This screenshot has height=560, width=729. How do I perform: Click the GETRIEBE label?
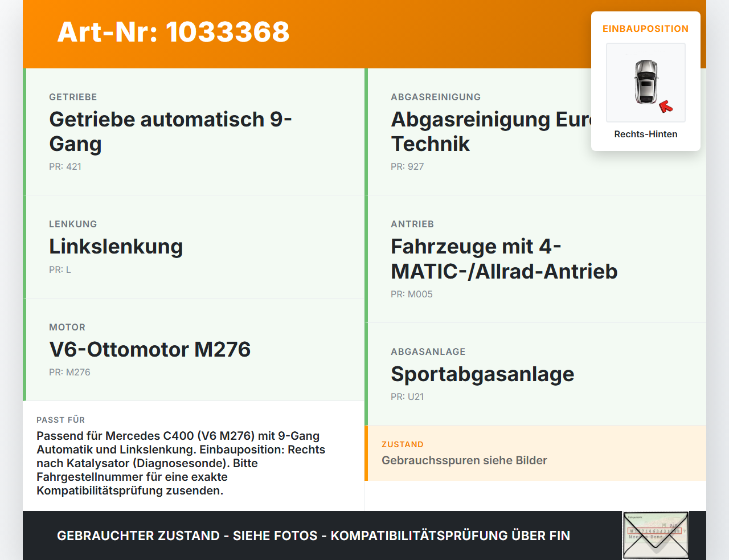tap(73, 97)
